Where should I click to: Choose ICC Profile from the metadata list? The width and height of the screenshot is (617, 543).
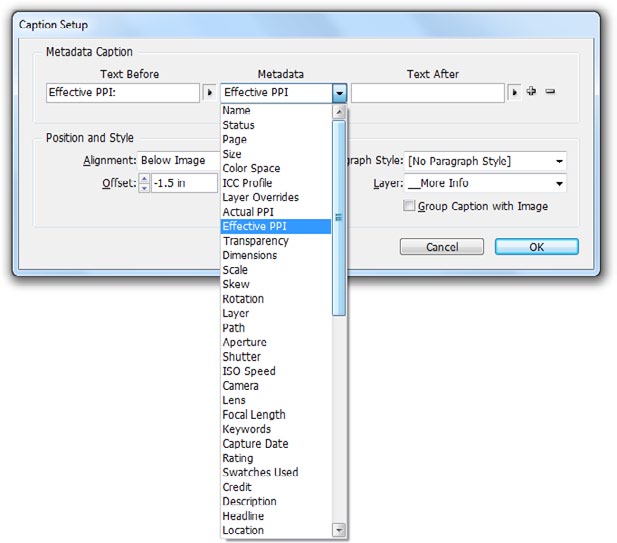[276, 183]
